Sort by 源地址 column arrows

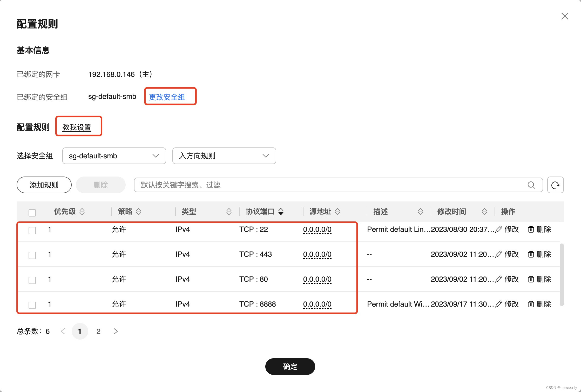[x=337, y=212]
